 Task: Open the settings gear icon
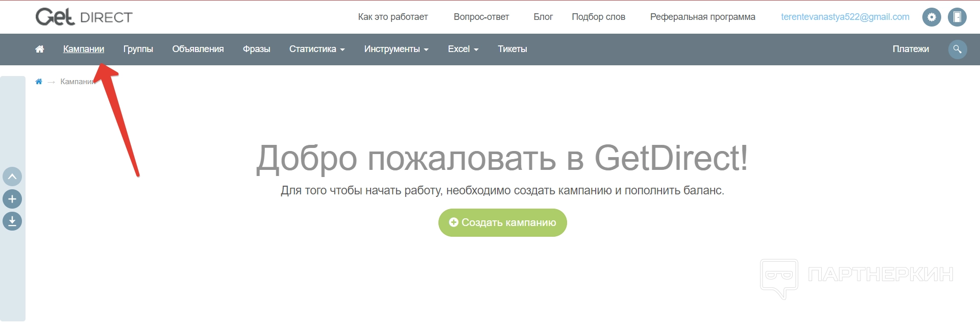tap(932, 17)
